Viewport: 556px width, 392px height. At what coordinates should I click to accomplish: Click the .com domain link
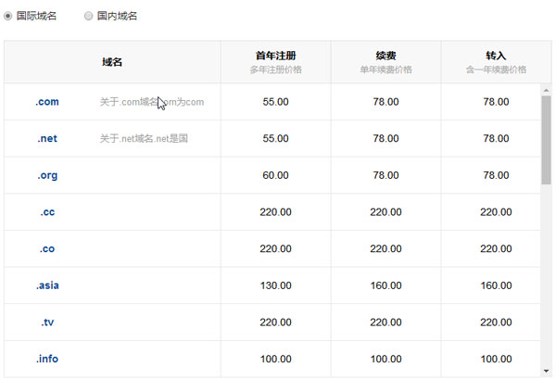tap(47, 102)
